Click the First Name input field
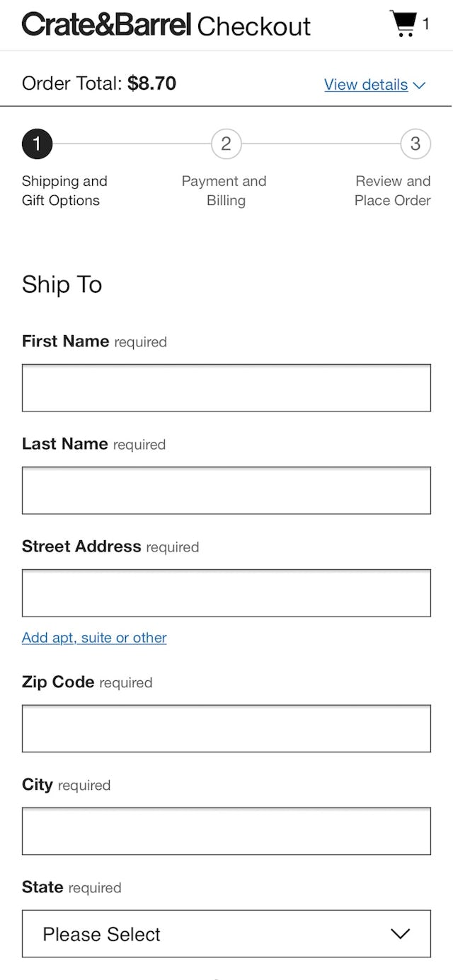453x980 pixels. click(226, 387)
